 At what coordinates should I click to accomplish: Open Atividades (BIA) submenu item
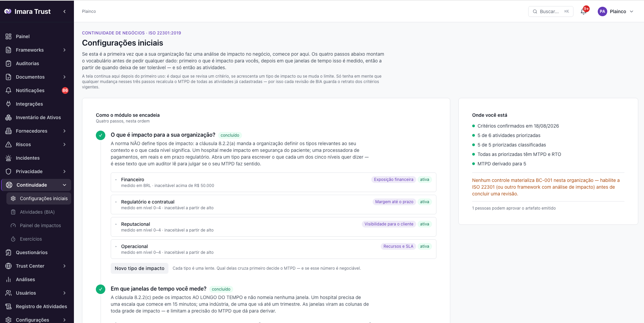click(39, 212)
